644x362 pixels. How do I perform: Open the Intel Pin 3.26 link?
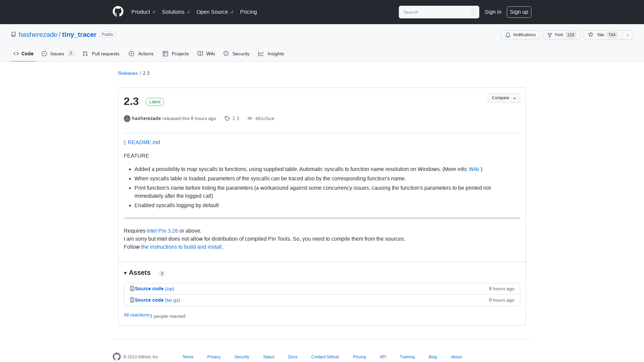pyautogui.click(x=162, y=231)
